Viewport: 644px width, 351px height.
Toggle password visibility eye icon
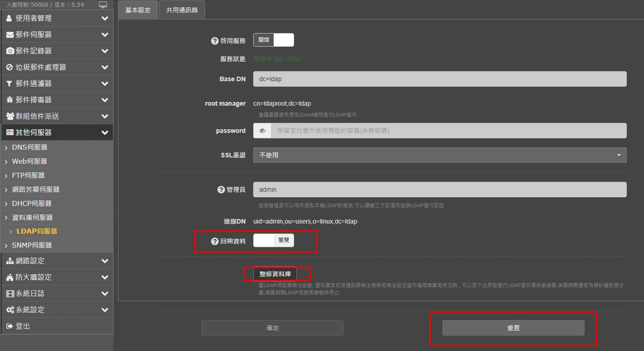[x=262, y=131]
